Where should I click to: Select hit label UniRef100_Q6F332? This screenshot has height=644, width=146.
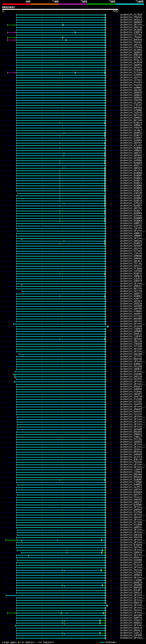click(131, 45)
